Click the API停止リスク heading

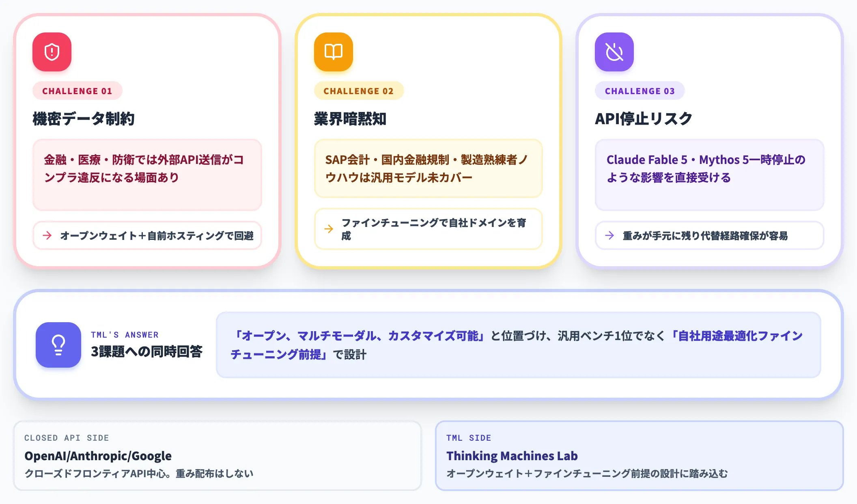(x=644, y=119)
